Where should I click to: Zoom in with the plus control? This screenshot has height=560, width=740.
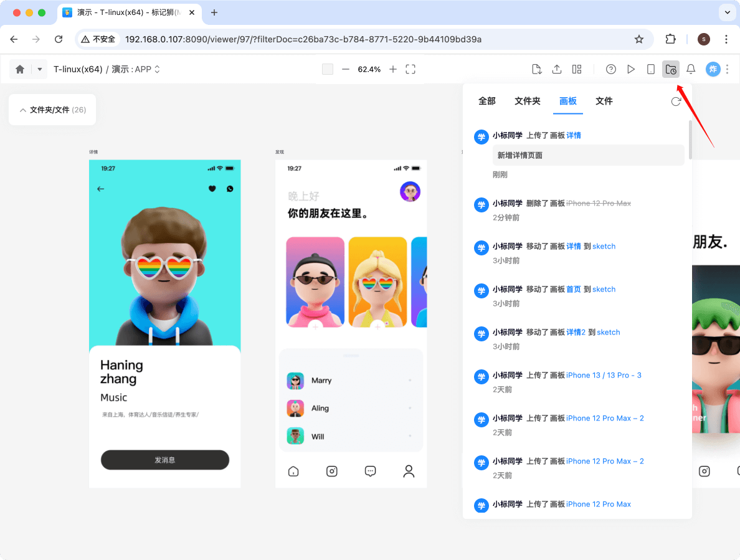tap(393, 69)
